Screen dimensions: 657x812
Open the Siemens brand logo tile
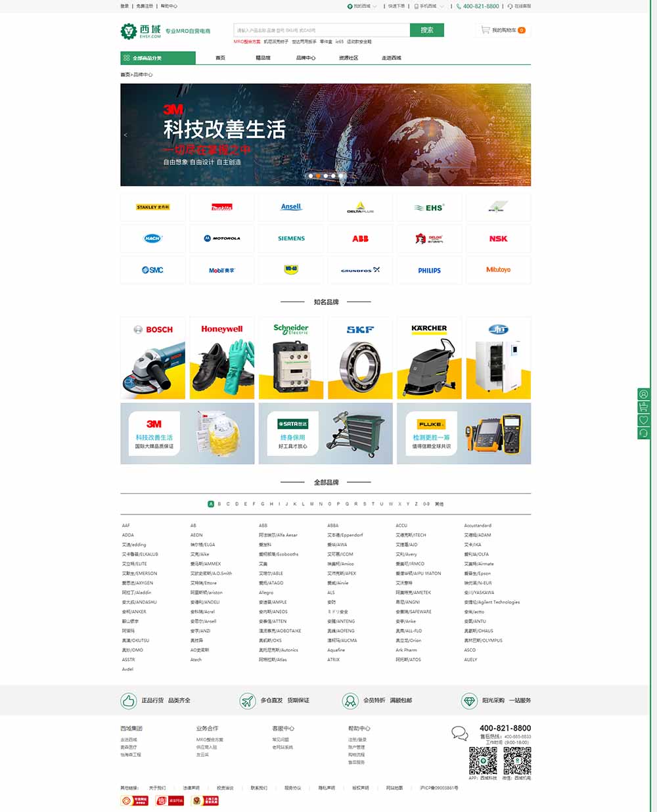coord(291,238)
